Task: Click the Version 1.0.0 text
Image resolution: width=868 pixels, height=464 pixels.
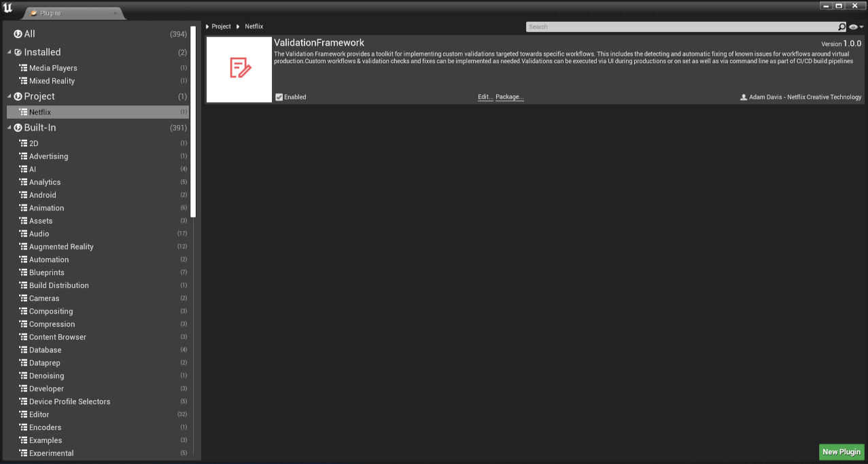Action: (x=841, y=43)
